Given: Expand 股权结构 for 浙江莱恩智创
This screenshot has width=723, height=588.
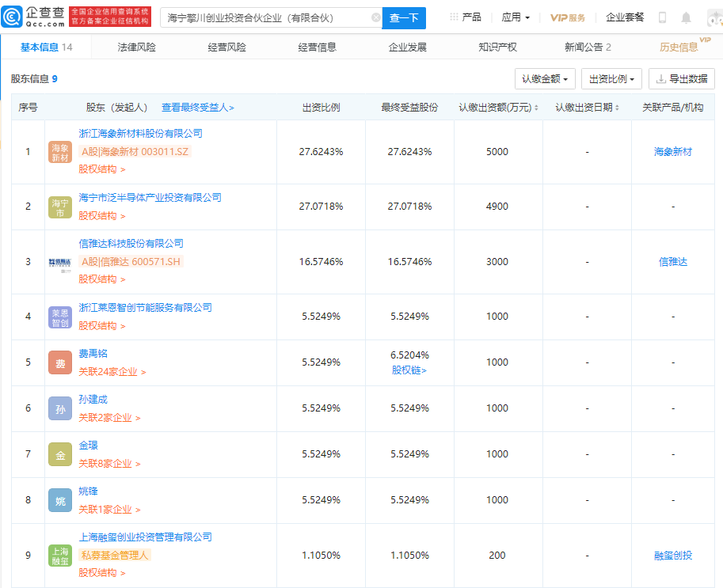Looking at the screenshot, I should [102, 326].
